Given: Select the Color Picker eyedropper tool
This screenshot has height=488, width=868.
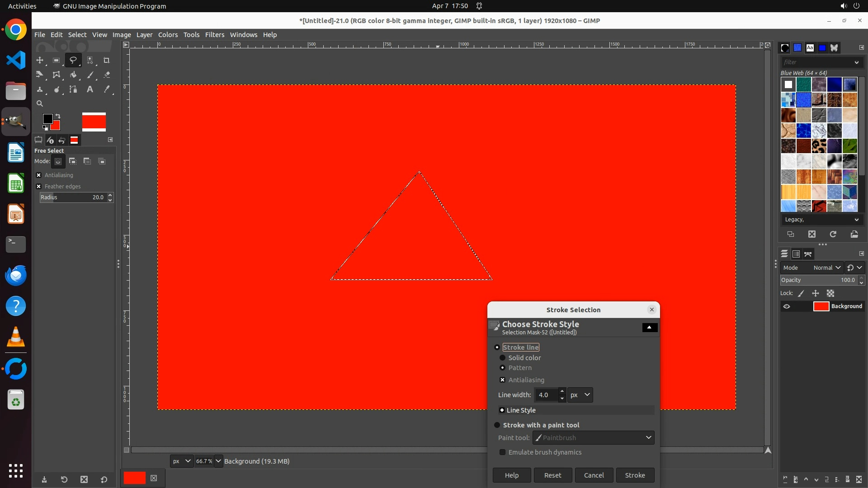Looking at the screenshot, I should pos(107,89).
